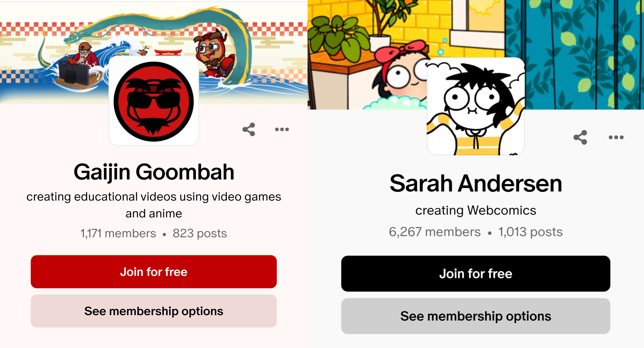Join Sarah Andersen for free
Screen dimensions: 644x348
click(475, 273)
